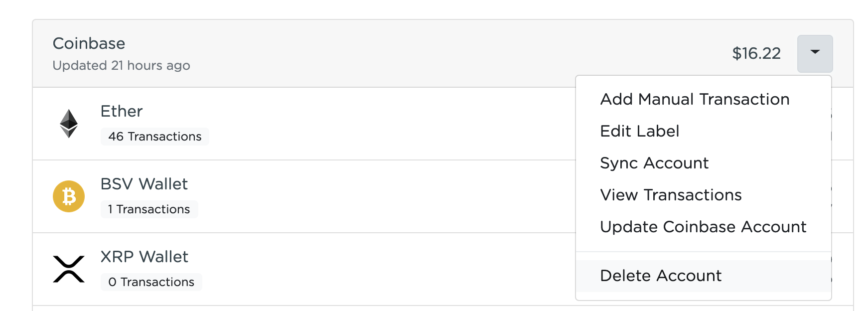Open the 1 Transactions badge
Image resolution: width=868 pixels, height=311 pixels.
click(149, 209)
